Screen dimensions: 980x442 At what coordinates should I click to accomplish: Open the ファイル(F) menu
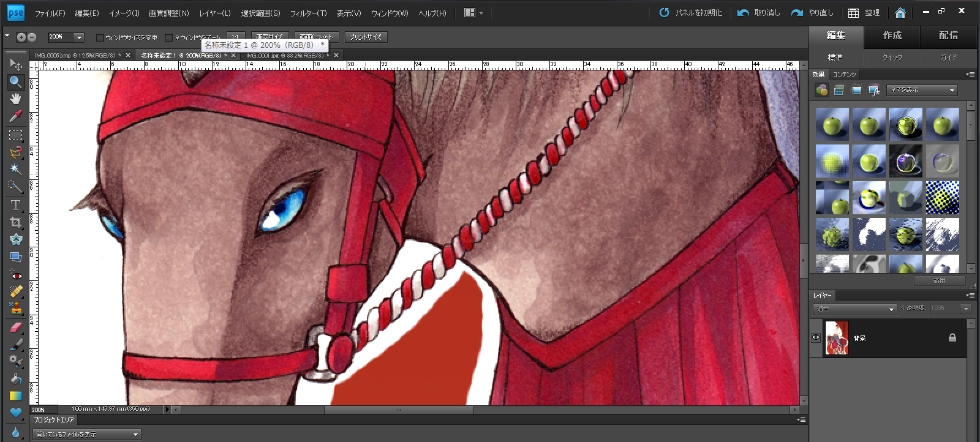click(50, 13)
